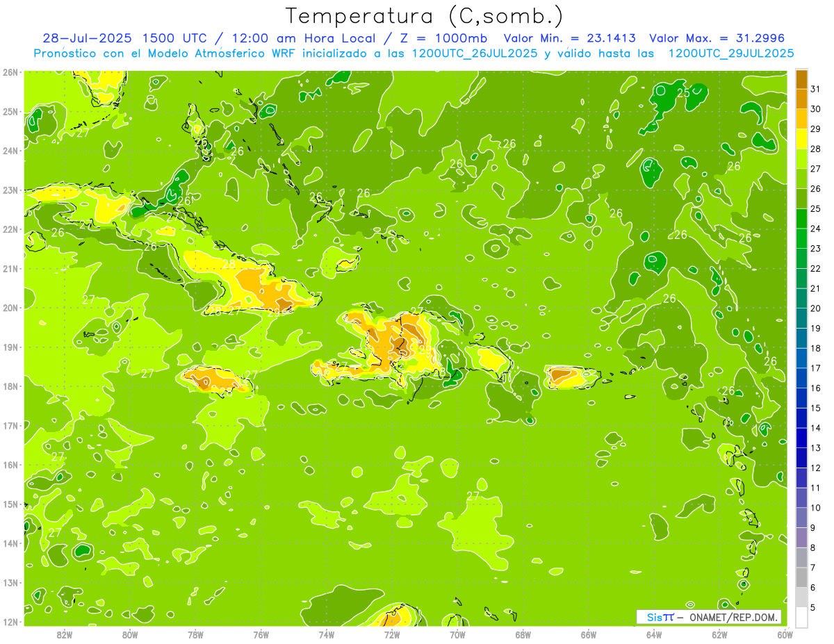Click legend value "16"
The width and height of the screenshot is (834, 644).
pos(815,388)
